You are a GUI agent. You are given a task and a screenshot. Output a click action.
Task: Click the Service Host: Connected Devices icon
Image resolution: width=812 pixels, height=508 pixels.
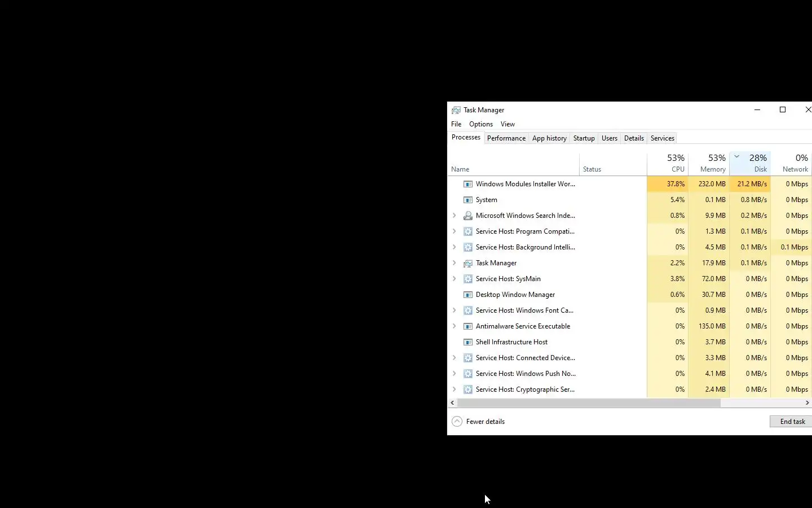point(467,358)
